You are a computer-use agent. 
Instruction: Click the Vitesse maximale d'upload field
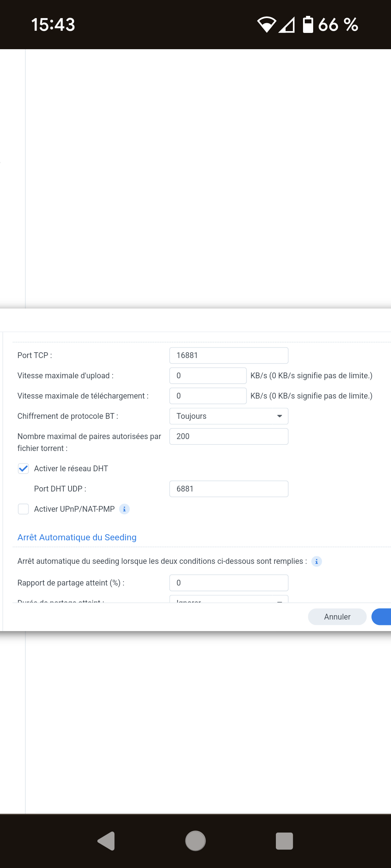208,376
